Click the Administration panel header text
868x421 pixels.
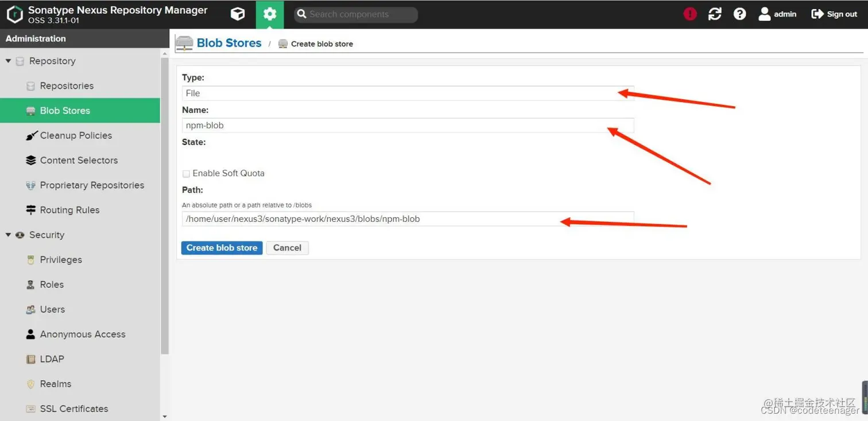[x=36, y=38]
